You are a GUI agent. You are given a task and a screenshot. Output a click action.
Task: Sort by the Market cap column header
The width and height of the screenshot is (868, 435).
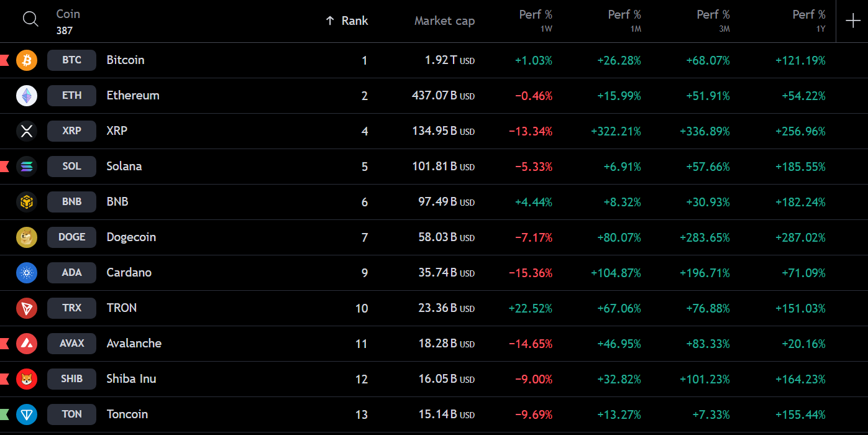[444, 21]
